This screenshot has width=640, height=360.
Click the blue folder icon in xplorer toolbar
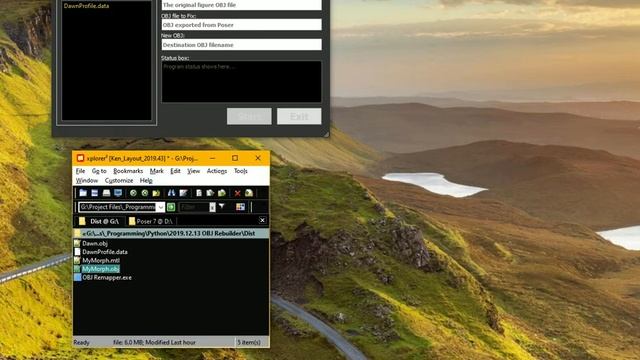[83, 193]
